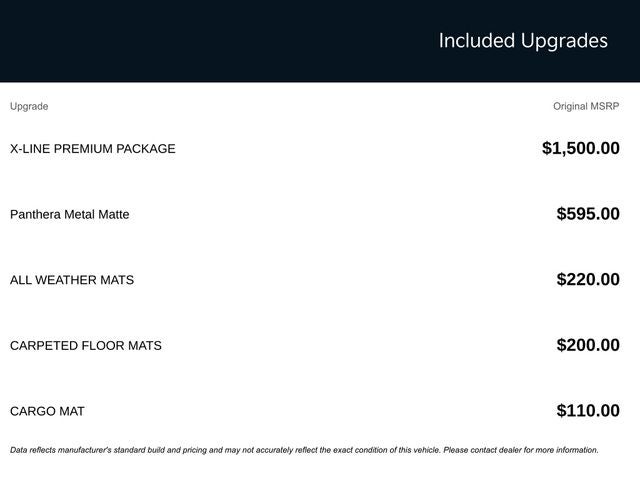Choose the ALL WEATHER MATS entry
This screenshot has height=480, width=640.
[x=71, y=280]
